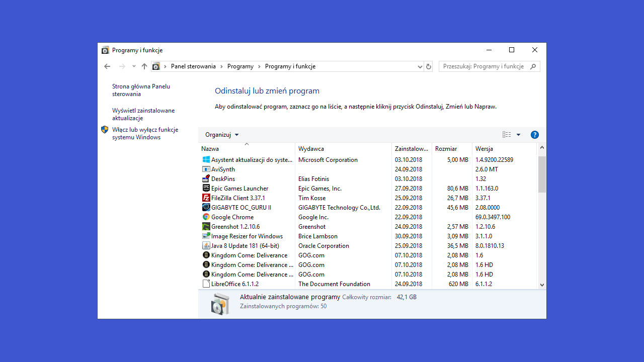Expand the view options dropdown arrow
644x362 pixels.
518,135
